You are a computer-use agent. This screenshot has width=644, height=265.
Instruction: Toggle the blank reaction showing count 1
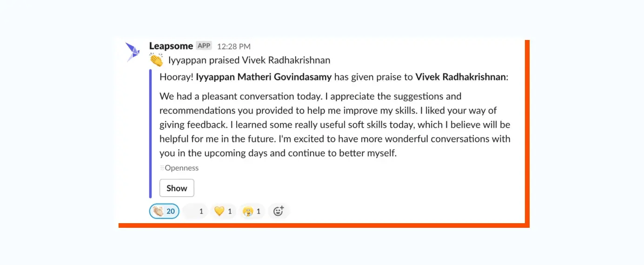point(195,212)
